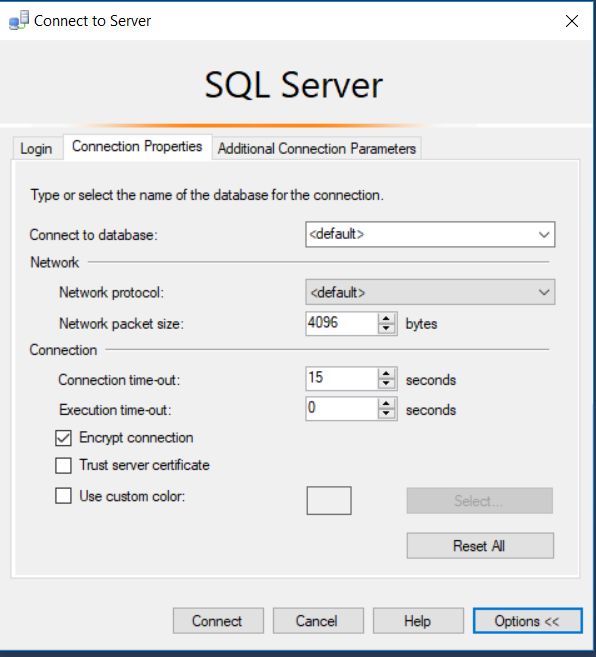Open the Network protocol dropdown
The width and height of the screenshot is (596, 657).
tap(430, 292)
